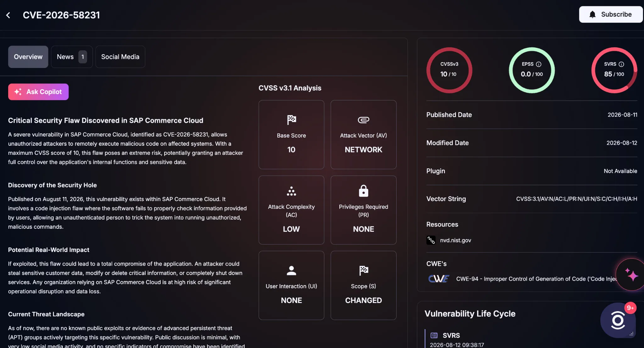This screenshot has width=644, height=348.
Task: Click the News tab count badge 1
Action: point(83,57)
